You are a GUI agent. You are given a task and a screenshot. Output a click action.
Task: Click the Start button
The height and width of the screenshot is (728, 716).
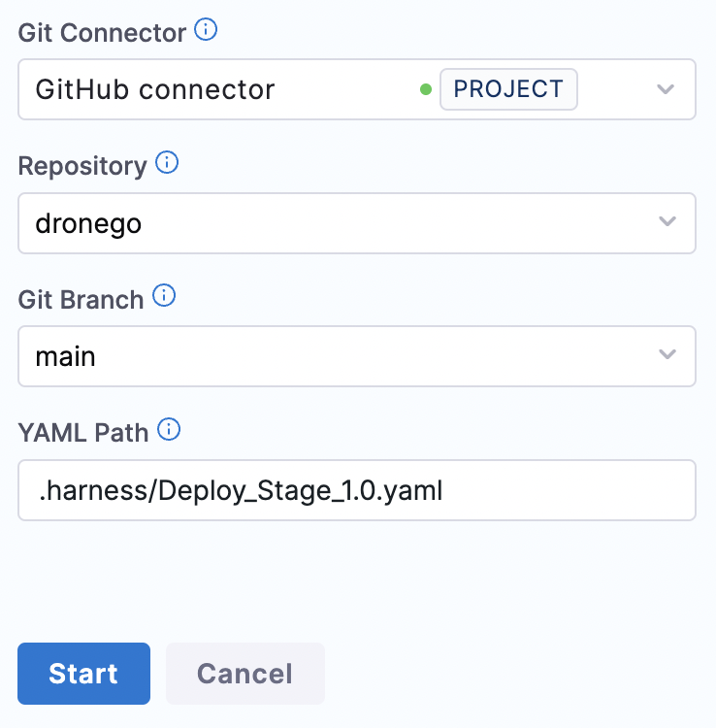point(84,674)
